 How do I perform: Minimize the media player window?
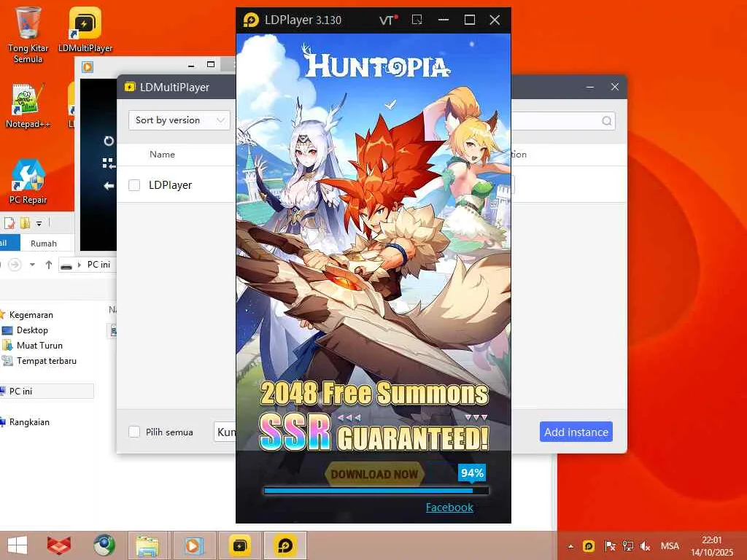(x=192, y=65)
